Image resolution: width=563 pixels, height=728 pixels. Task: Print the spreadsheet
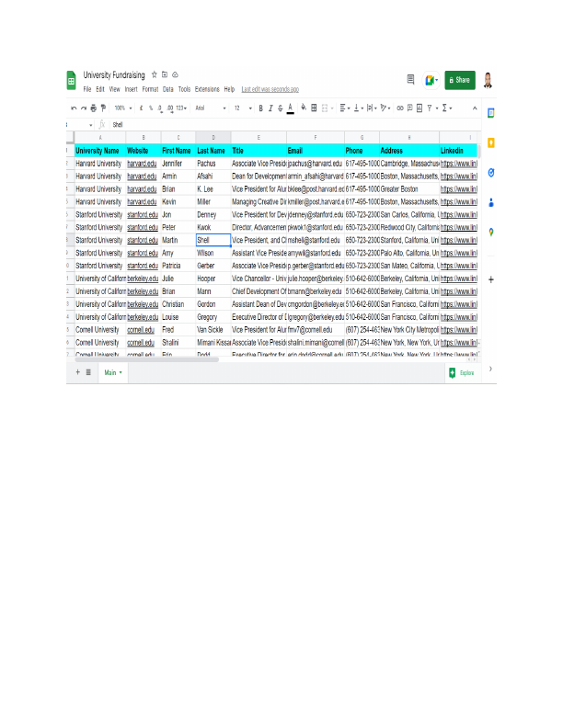(x=93, y=108)
